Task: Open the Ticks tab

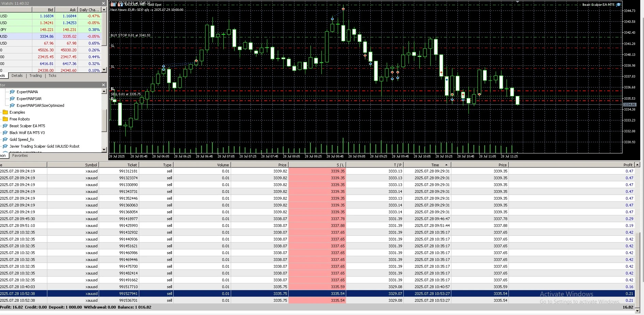Action: click(52, 76)
